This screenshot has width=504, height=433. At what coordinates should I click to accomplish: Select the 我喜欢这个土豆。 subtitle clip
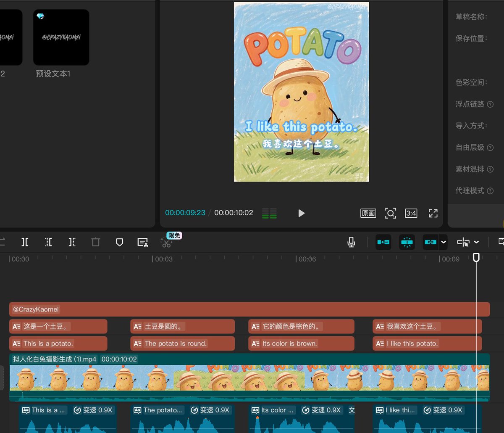click(x=427, y=327)
